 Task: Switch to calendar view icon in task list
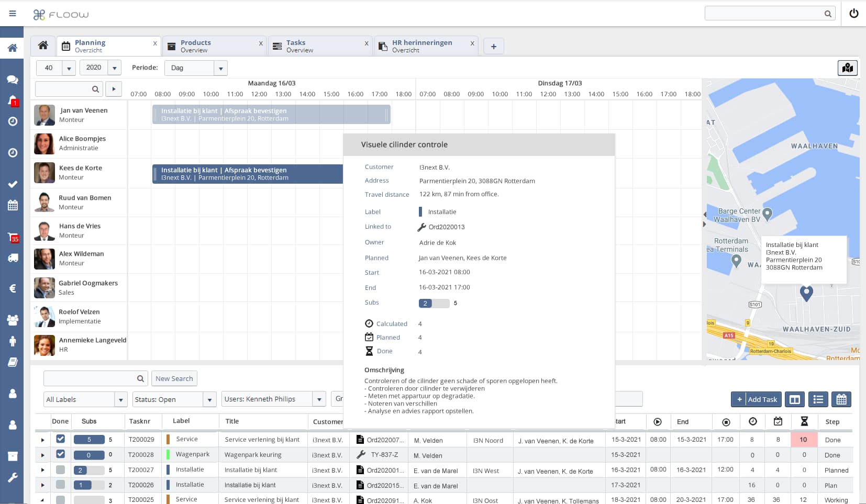[841, 399]
